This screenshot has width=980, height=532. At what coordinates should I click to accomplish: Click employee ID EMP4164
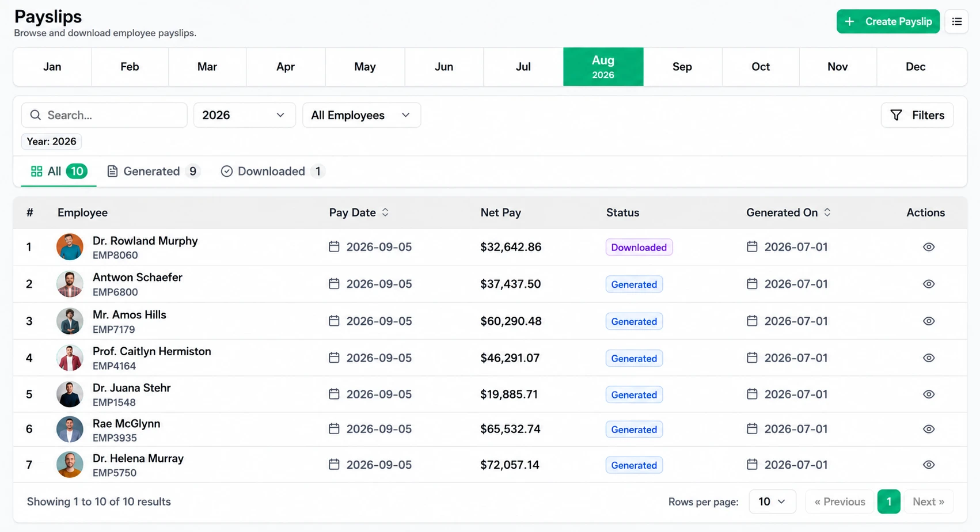(x=114, y=366)
